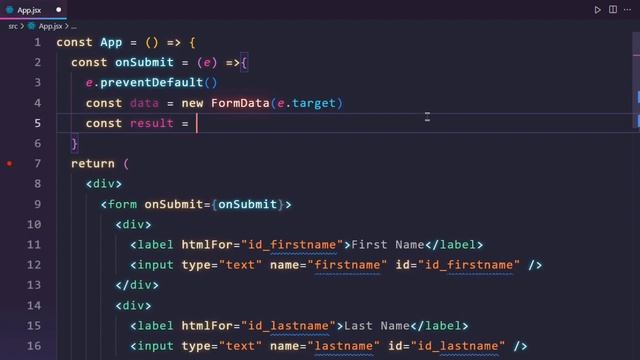The width and height of the screenshot is (640, 360).
Task: Click the 'App' identifier on line 1
Action: [x=111, y=42]
